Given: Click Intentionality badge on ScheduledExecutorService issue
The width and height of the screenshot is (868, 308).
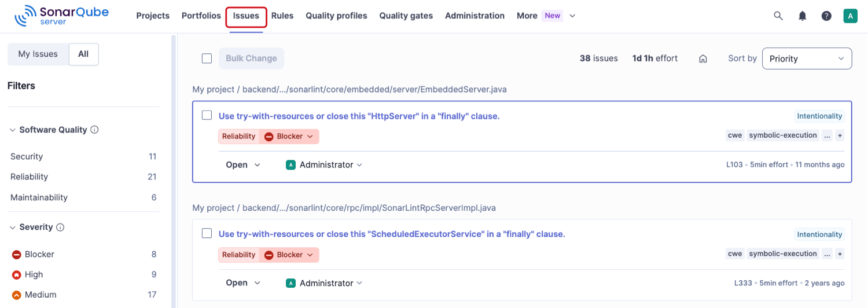Looking at the screenshot, I should [x=819, y=234].
